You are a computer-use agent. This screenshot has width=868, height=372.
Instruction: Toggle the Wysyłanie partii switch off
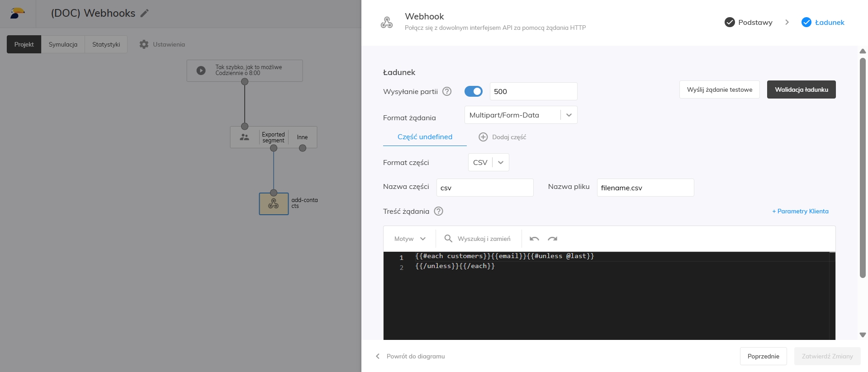[x=473, y=91]
